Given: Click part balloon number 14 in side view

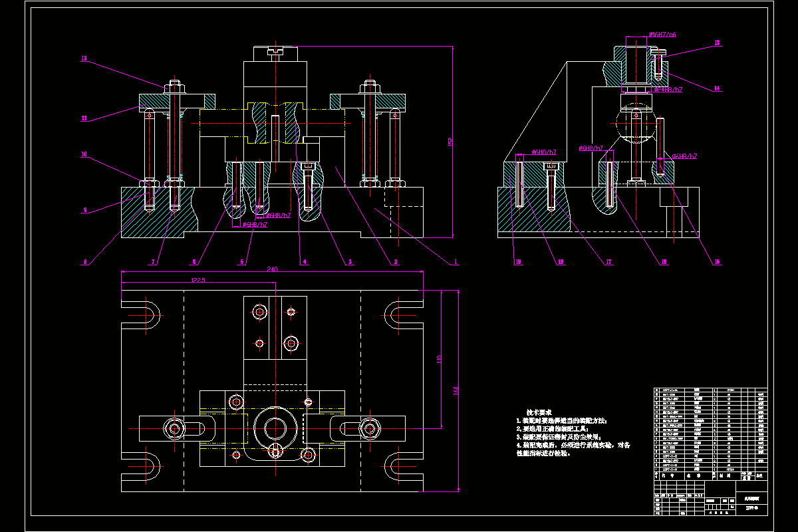Looking at the screenshot, I should click(718, 88).
